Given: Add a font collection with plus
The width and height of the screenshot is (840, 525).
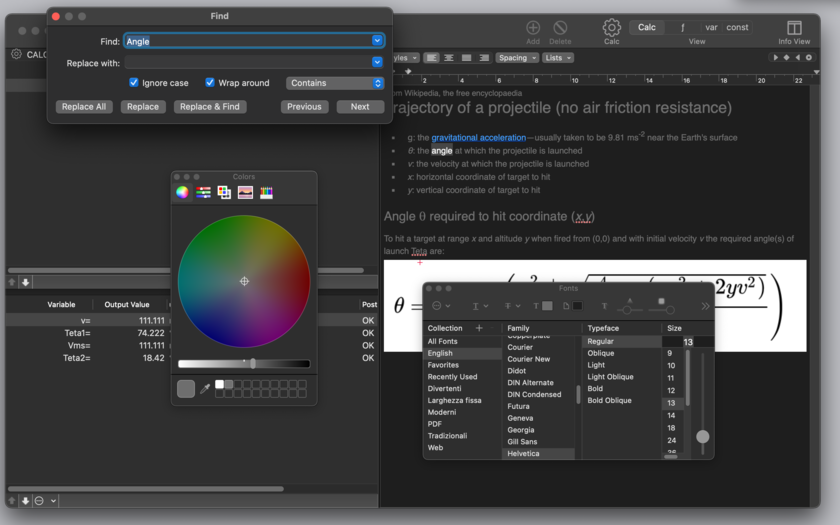Looking at the screenshot, I should pos(479,328).
